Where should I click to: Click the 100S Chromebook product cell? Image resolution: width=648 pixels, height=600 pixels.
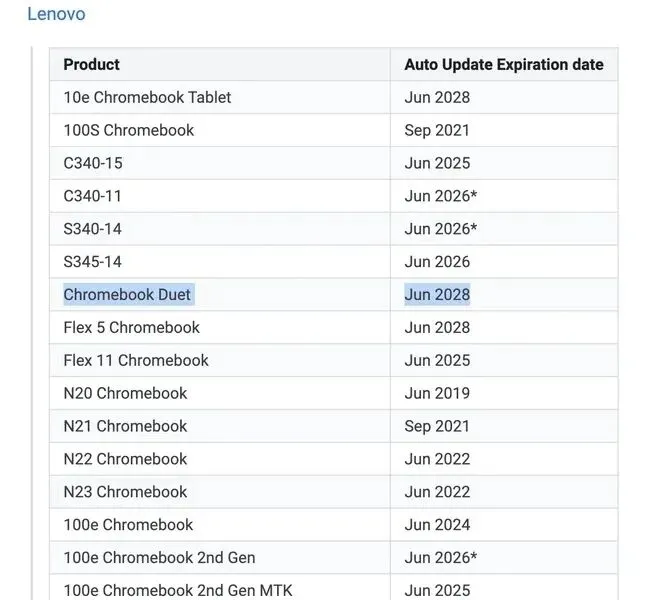[129, 130]
